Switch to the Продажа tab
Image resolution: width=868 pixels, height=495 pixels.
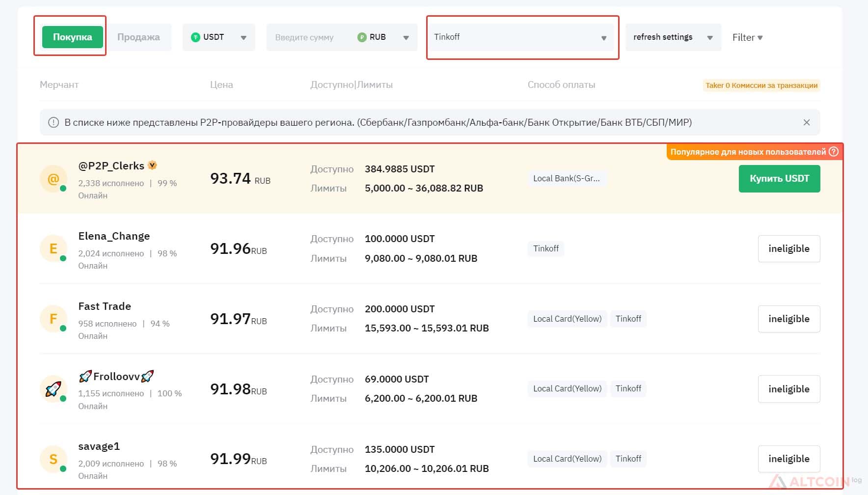click(138, 37)
